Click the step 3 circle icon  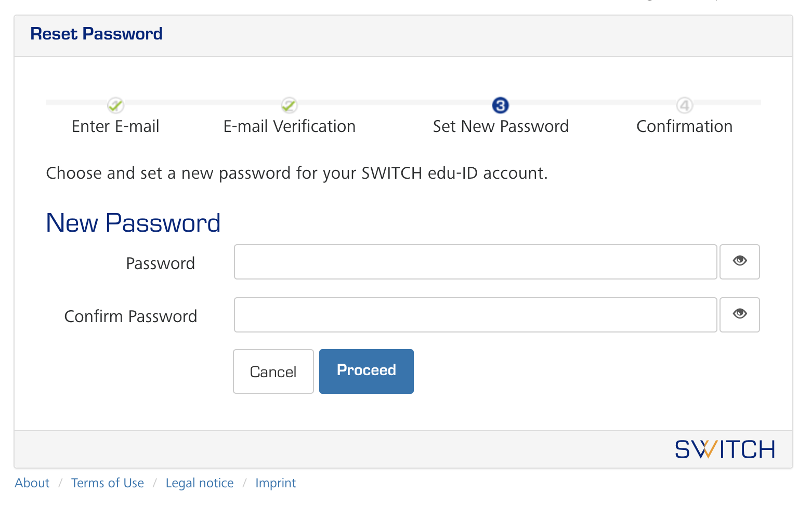(500, 105)
